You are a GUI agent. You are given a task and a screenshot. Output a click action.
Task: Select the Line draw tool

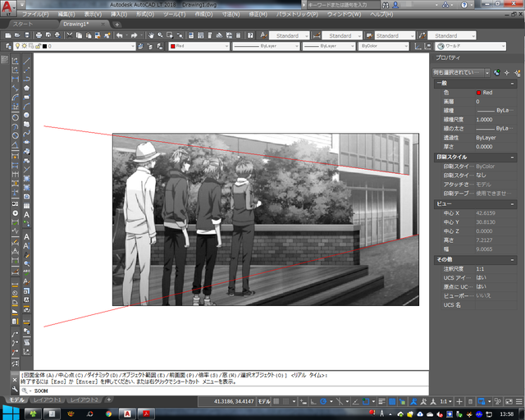pyautogui.click(x=26, y=61)
